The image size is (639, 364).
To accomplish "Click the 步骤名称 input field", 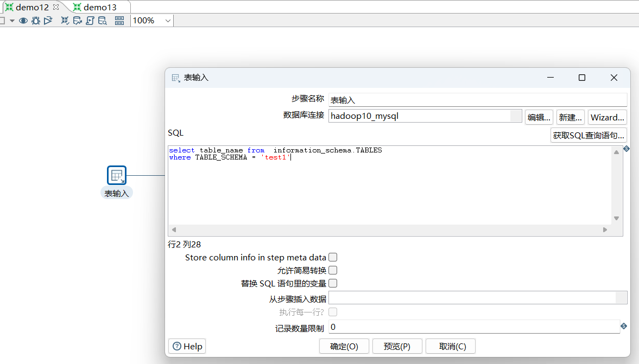I will [x=478, y=100].
